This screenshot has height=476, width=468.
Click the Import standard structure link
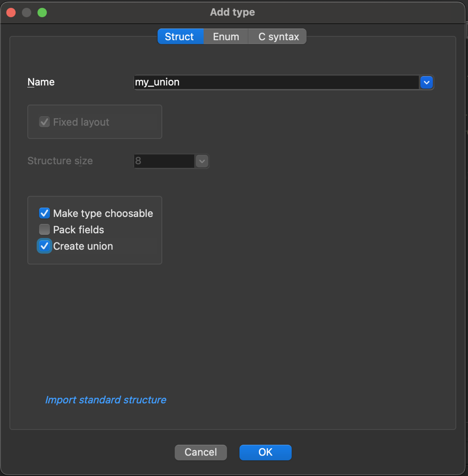pos(106,400)
